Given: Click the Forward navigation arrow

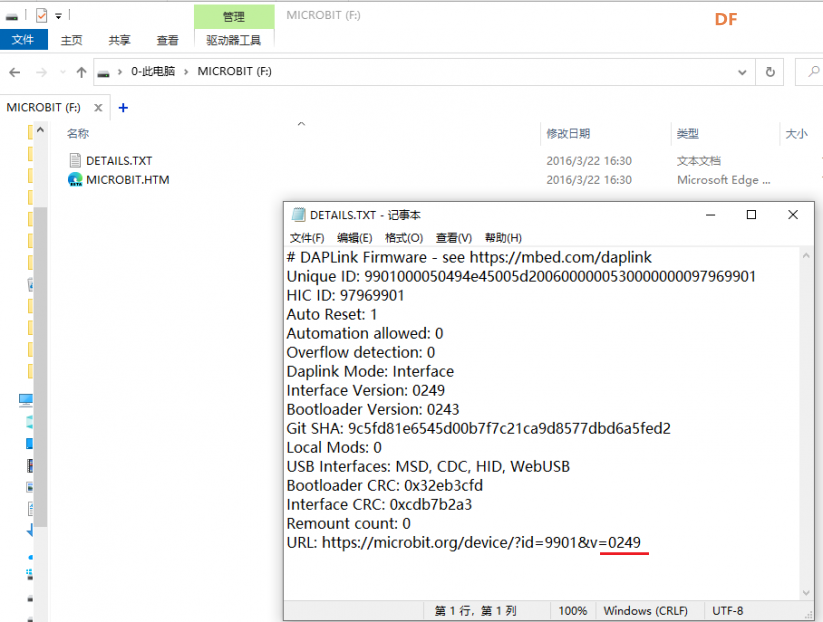Looking at the screenshot, I should click(41, 72).
